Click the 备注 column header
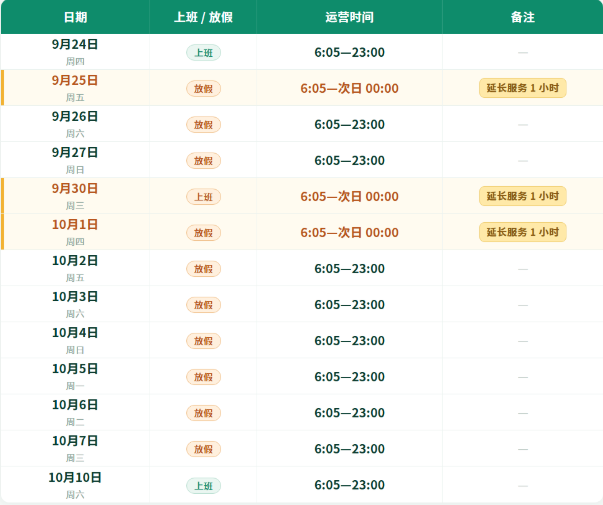 tap(523, 17)
